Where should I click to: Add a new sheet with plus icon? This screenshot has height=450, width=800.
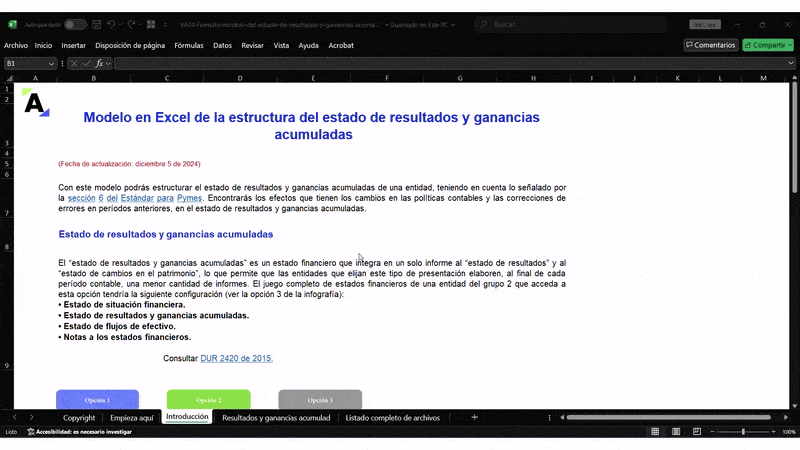474,417
